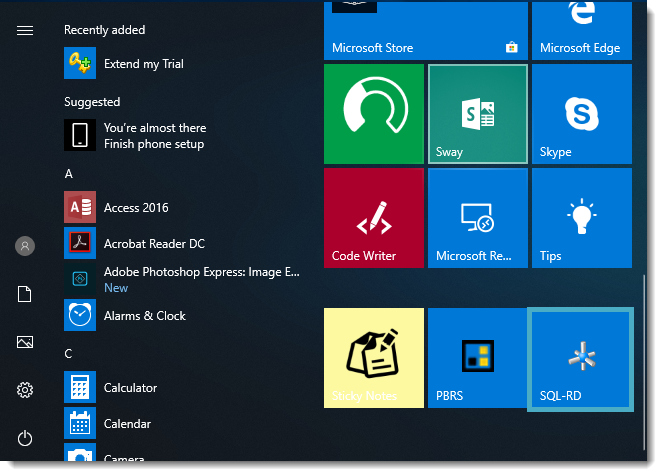662x476 pixels.
Task: Open the green headphone app tile
Action: [x=374, y=114]
